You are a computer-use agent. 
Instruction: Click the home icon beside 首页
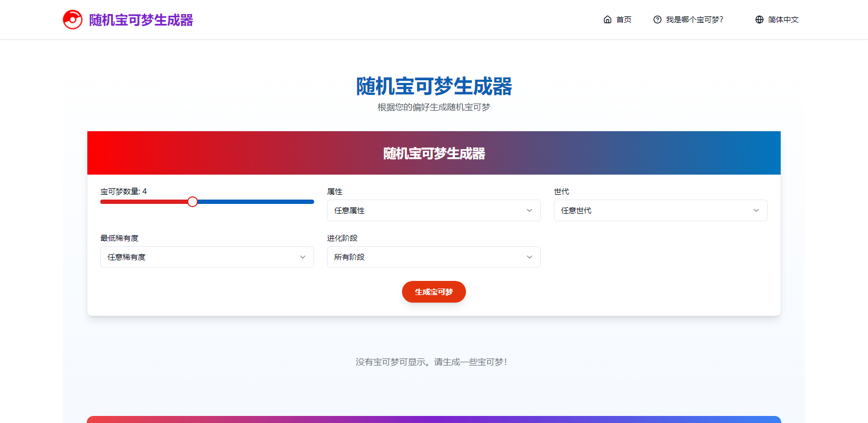[608, 20]
